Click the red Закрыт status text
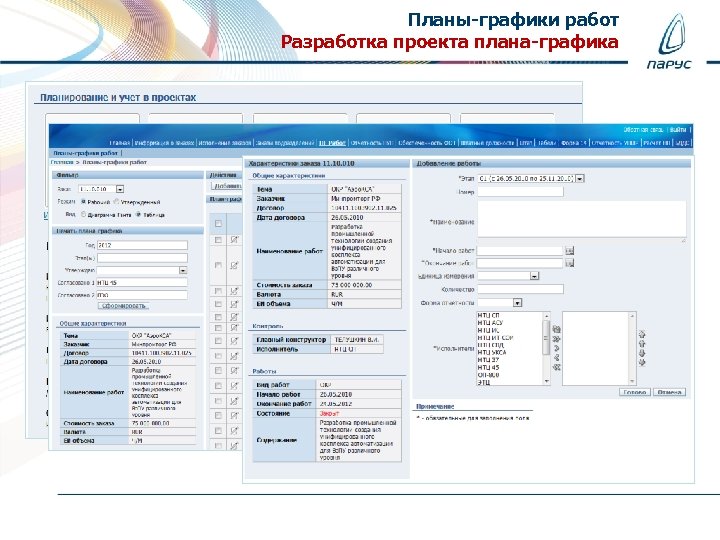 pyautogui.click(x=330, y=414)
